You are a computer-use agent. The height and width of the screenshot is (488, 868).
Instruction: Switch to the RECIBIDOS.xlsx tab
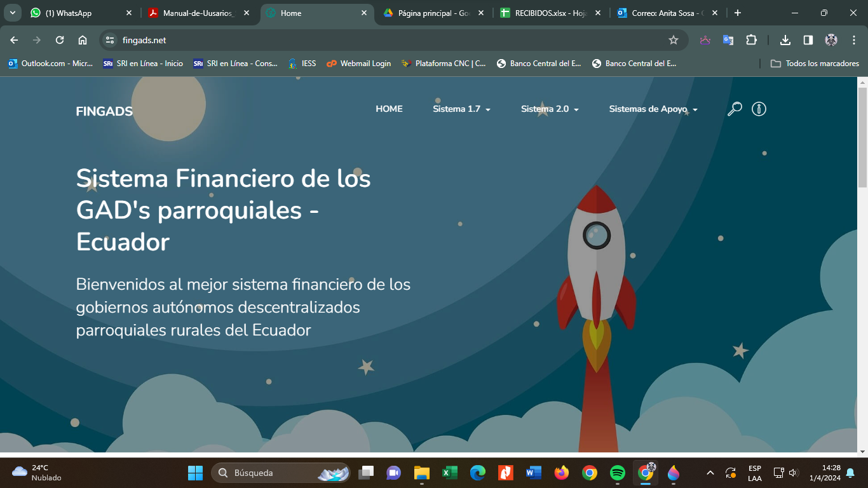543,13
